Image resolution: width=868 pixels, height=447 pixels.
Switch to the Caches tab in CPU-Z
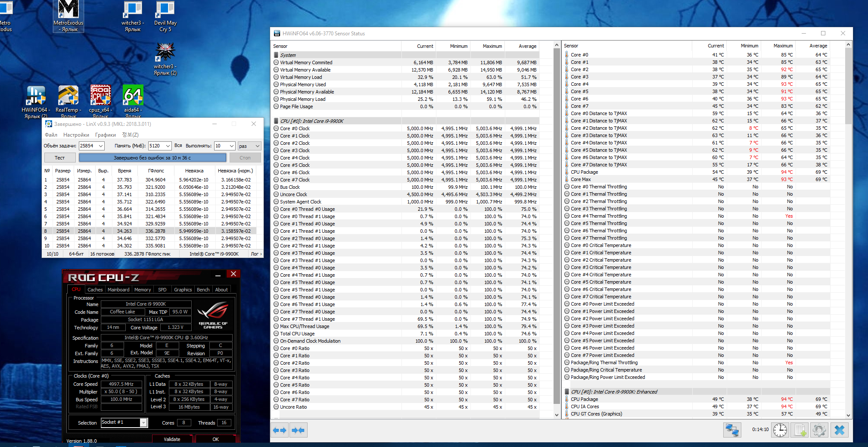[x=95, y=290]
